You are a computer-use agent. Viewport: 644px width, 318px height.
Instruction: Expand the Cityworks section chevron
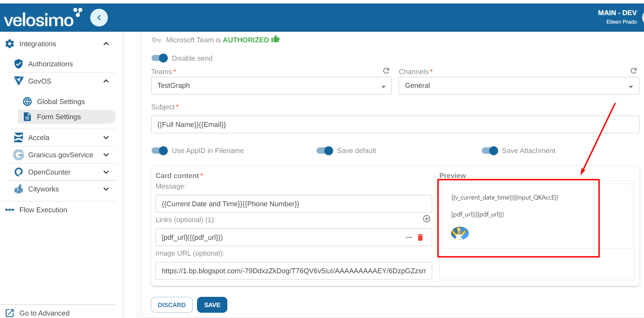click(106, 189)
